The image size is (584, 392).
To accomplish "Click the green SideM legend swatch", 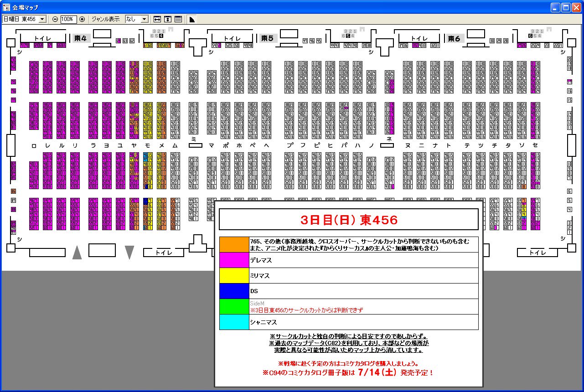I will pos(234,306).
